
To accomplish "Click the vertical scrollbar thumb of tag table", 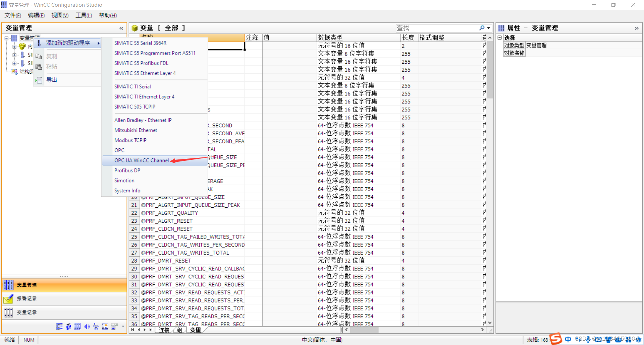I will (490, 70).
